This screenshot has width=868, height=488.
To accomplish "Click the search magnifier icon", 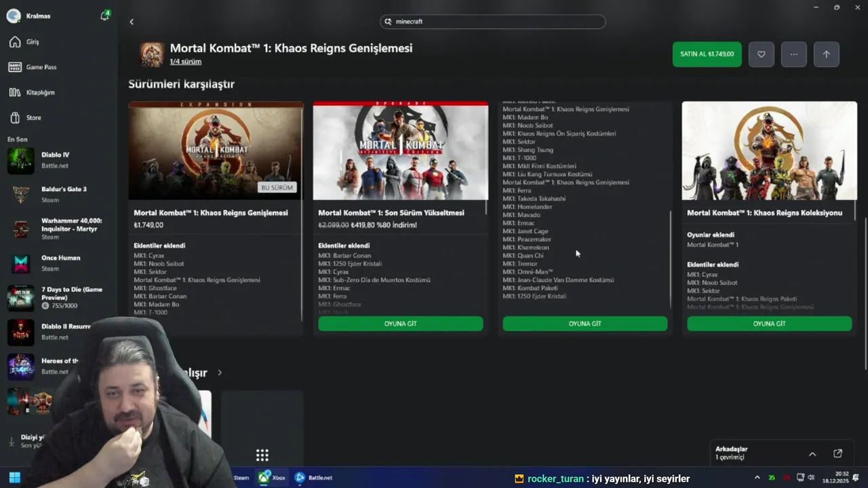I will pos(389,22).
